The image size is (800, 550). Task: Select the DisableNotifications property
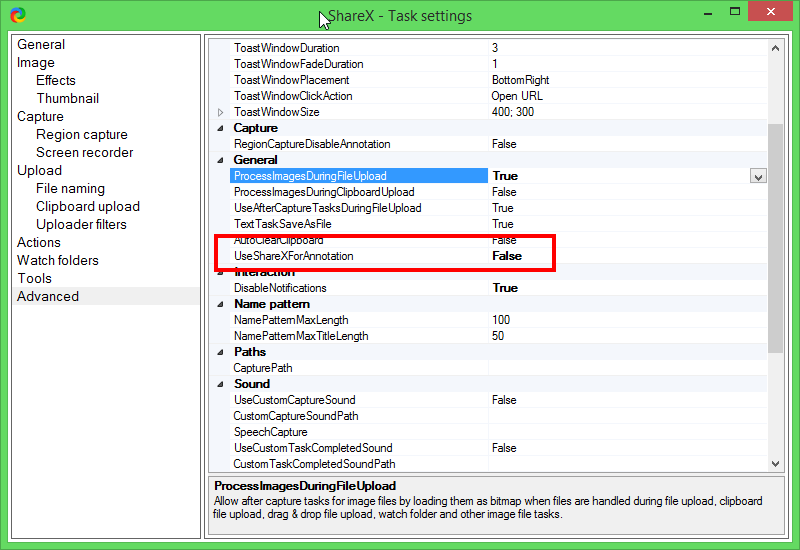pos(280,288)
